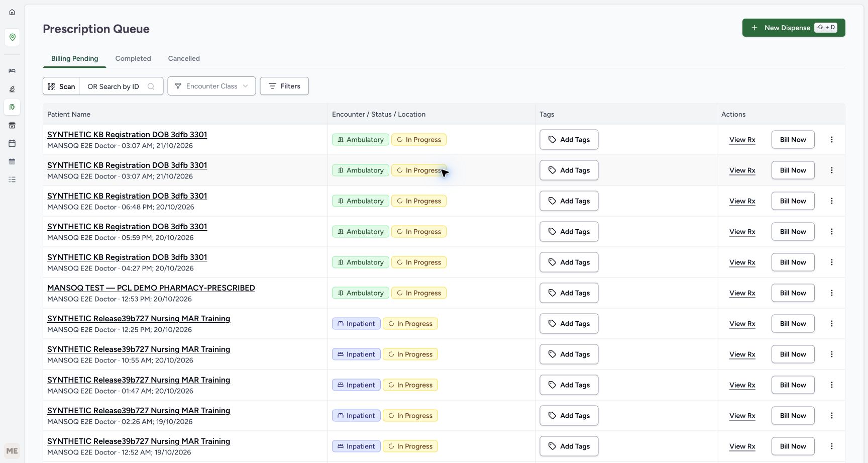This screenshot has height=463, width=868.
Task: Open the list icon in the sidebar
Action: pos(12,179)
